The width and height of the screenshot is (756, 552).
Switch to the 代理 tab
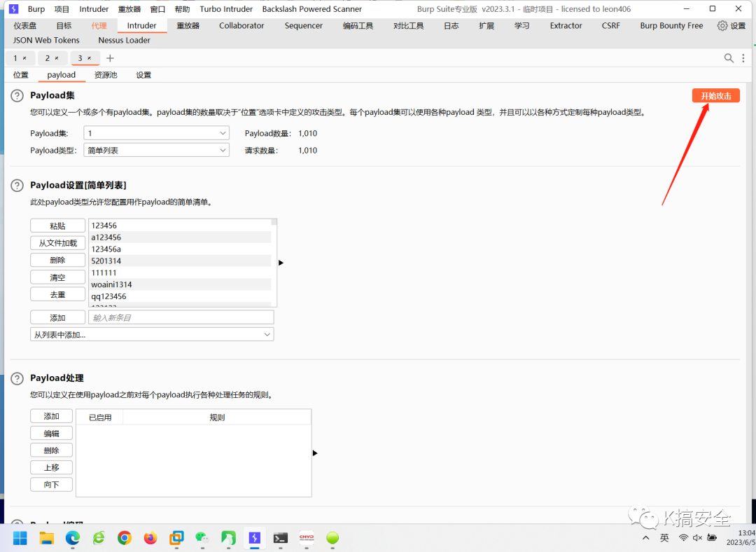point(99,26)
